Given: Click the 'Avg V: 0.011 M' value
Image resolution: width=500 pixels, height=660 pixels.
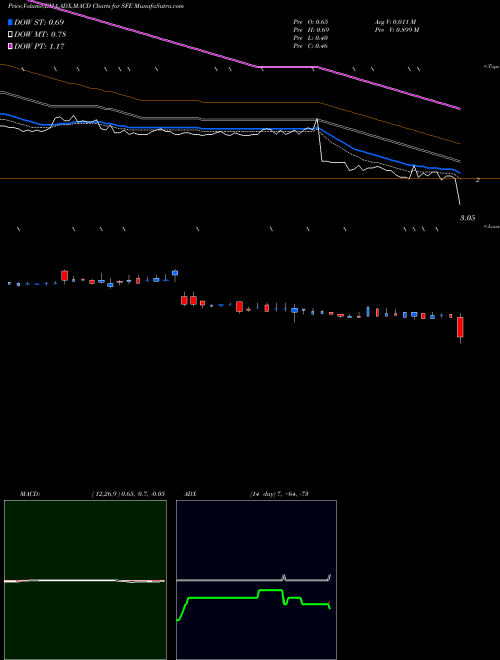Looking at the screenshot, I should coord(396,22).
